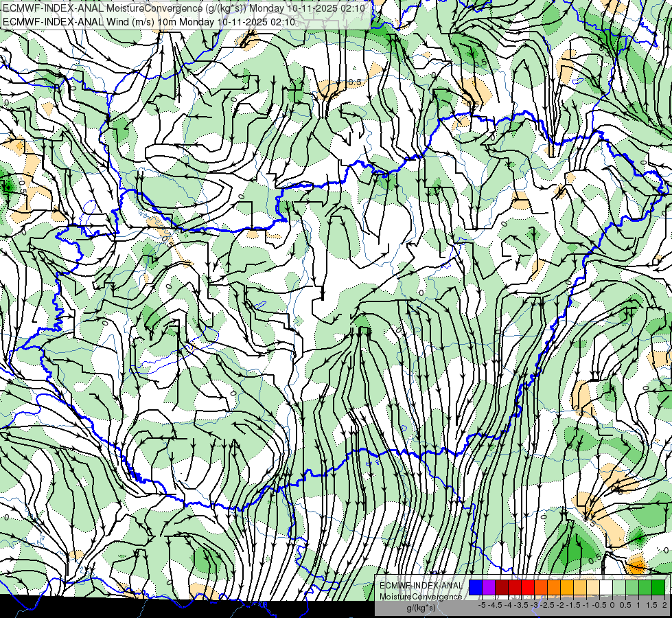Click the MoistureConvergence title line at top
Viewport: 672px width, 618px height.
click(184, 8)
